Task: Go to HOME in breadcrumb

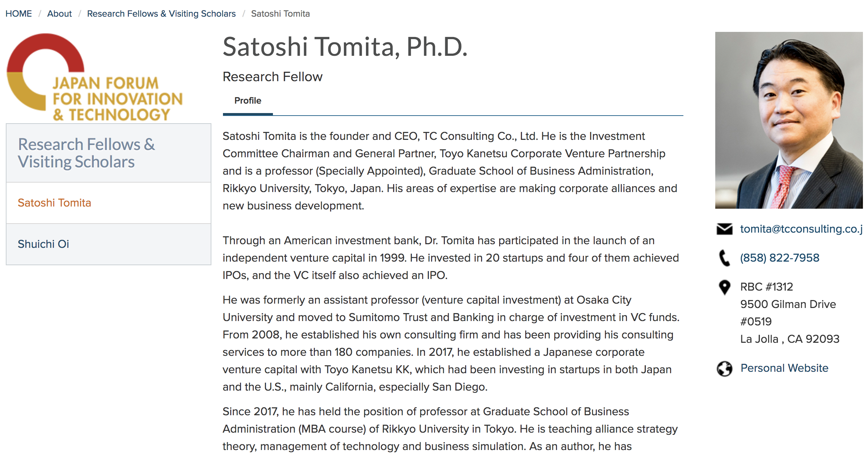Action: [18, 14]
